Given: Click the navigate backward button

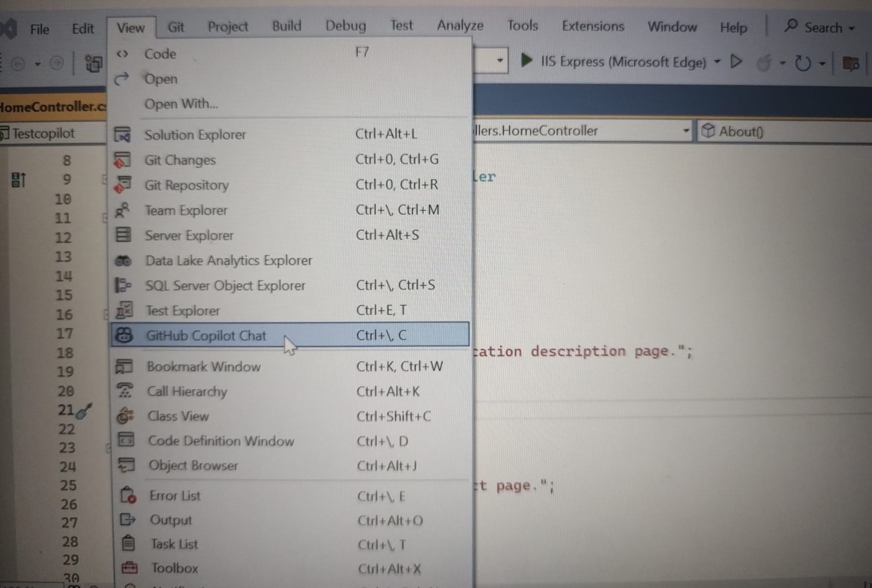Looking at the screenshot, I should click(x=18, y=64).
